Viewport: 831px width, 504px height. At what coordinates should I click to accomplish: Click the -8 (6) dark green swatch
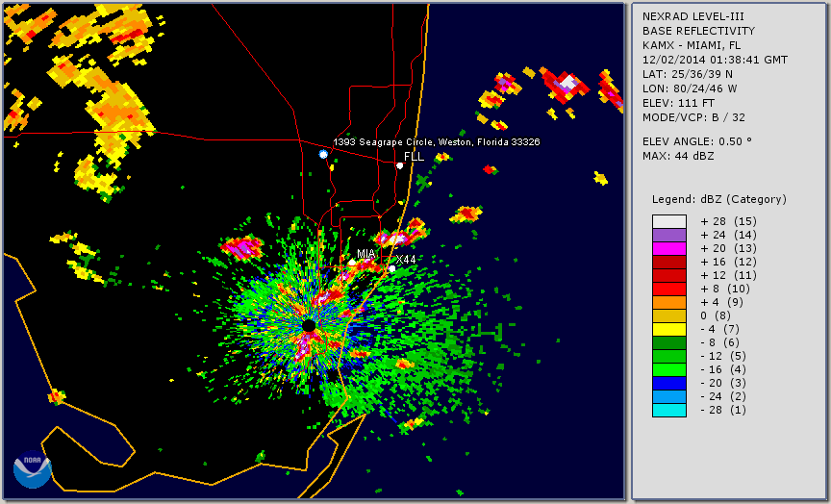[669, 342]
